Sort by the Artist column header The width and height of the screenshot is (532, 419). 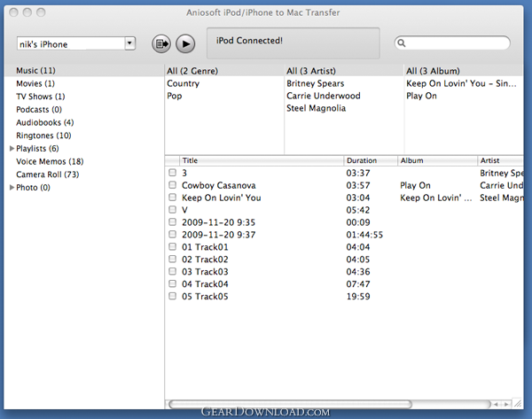point(500,160)
